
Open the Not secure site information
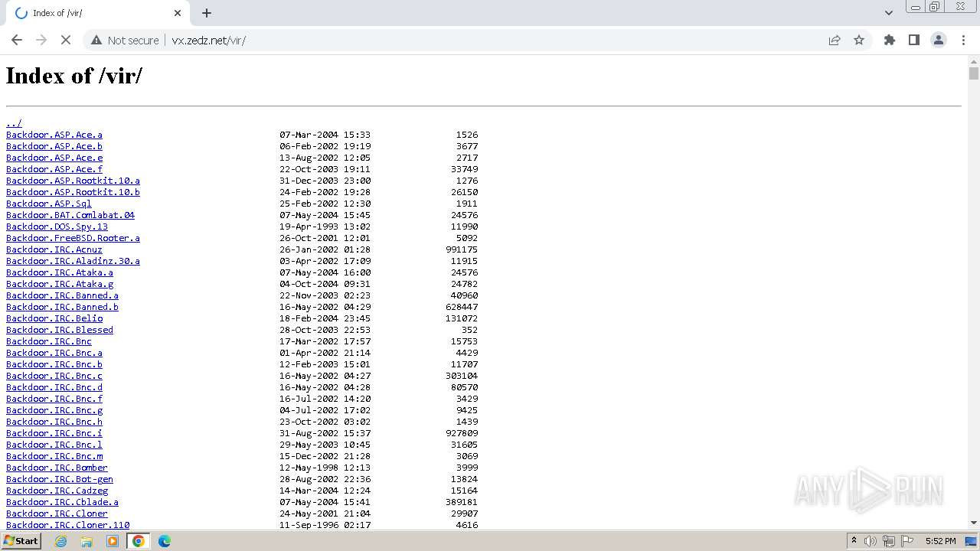point(125,40)
